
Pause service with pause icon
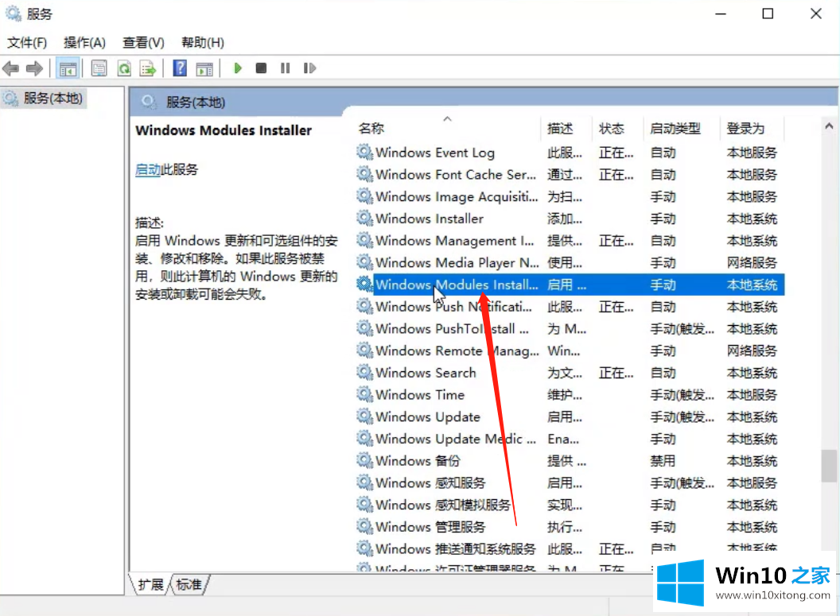tap(285, 68)
